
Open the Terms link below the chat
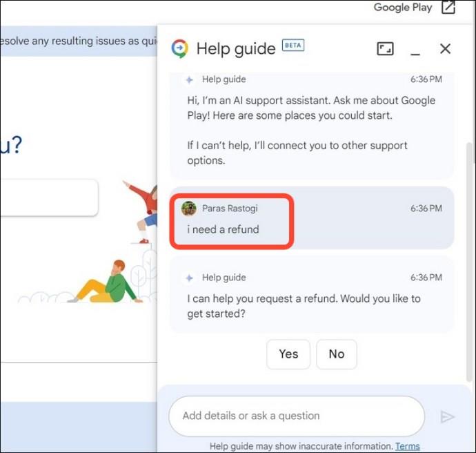pos(408,446)
